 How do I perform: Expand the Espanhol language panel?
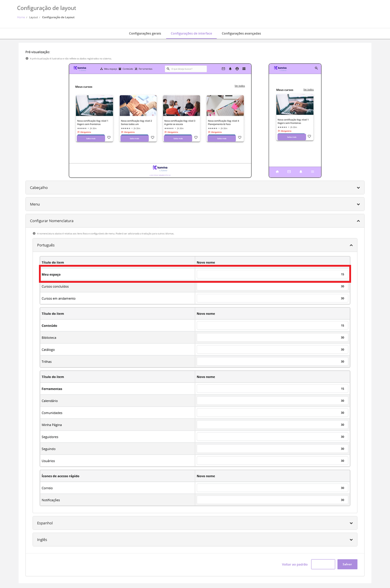pos(351,523)
